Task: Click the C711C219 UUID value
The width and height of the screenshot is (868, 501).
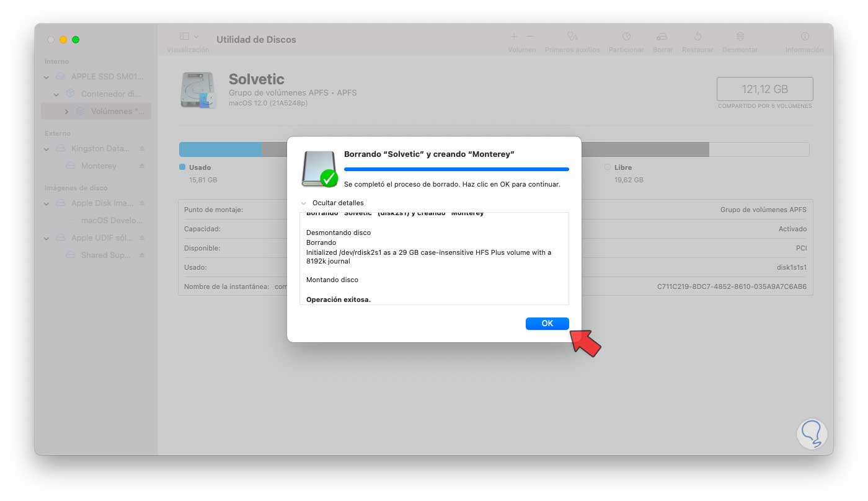Action: click(732, 286)
